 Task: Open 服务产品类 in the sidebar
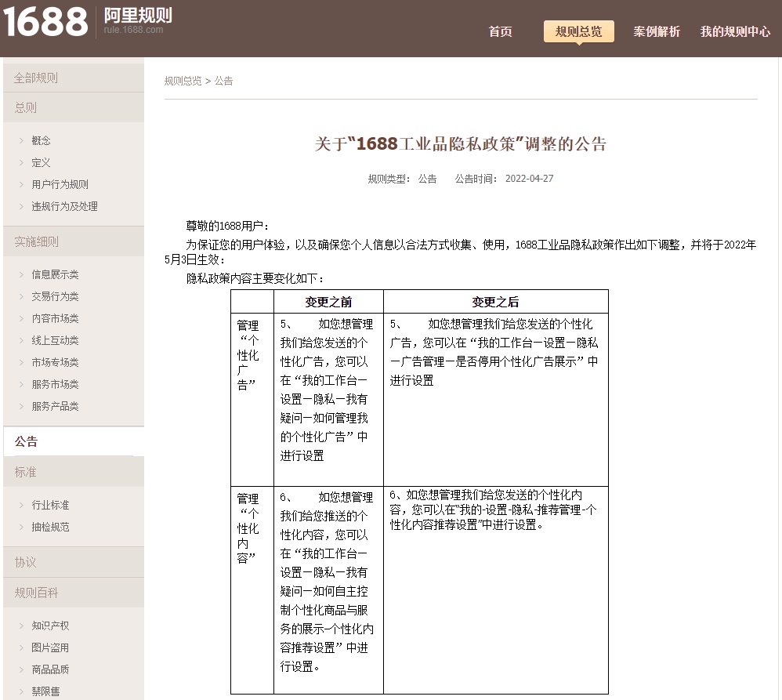coord(55,406)
